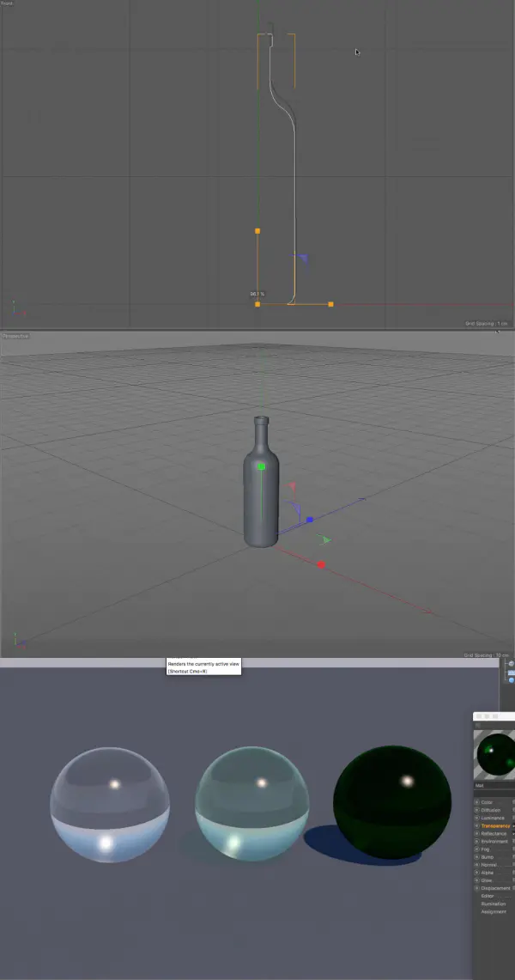Click the 96.1 % scale readout

[257, 294]
